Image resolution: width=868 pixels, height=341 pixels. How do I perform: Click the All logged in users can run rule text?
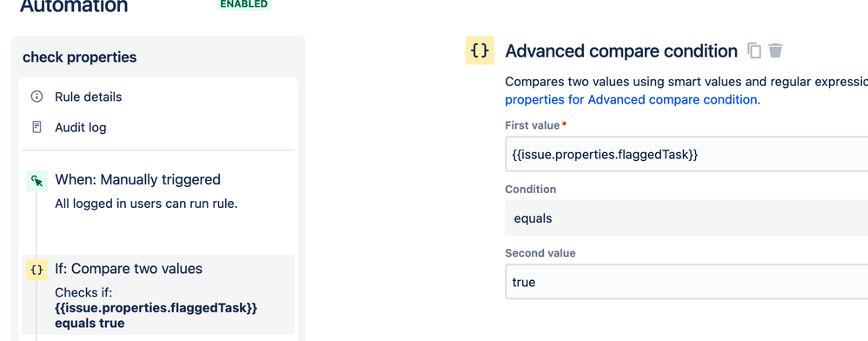pos(146,204)
